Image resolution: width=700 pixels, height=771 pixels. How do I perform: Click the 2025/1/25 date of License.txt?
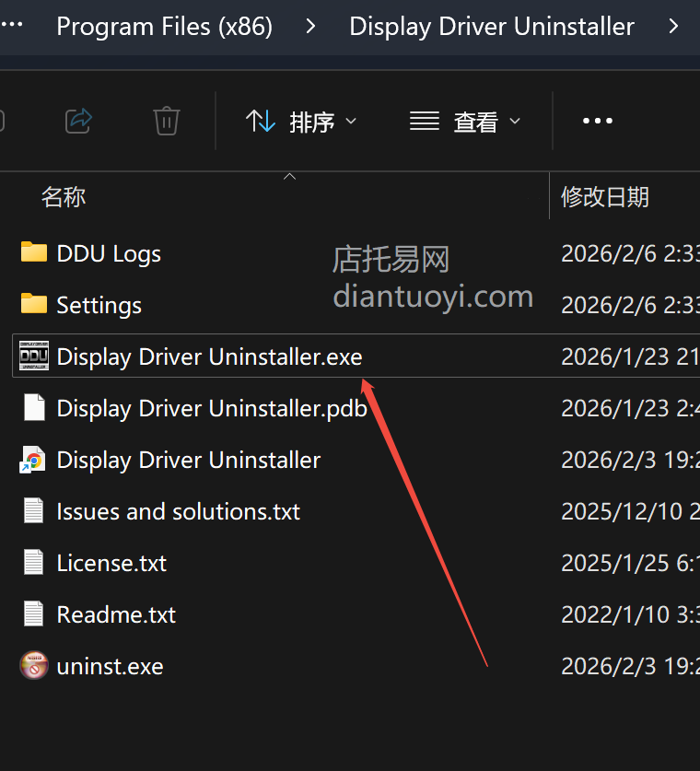[630, 563]
